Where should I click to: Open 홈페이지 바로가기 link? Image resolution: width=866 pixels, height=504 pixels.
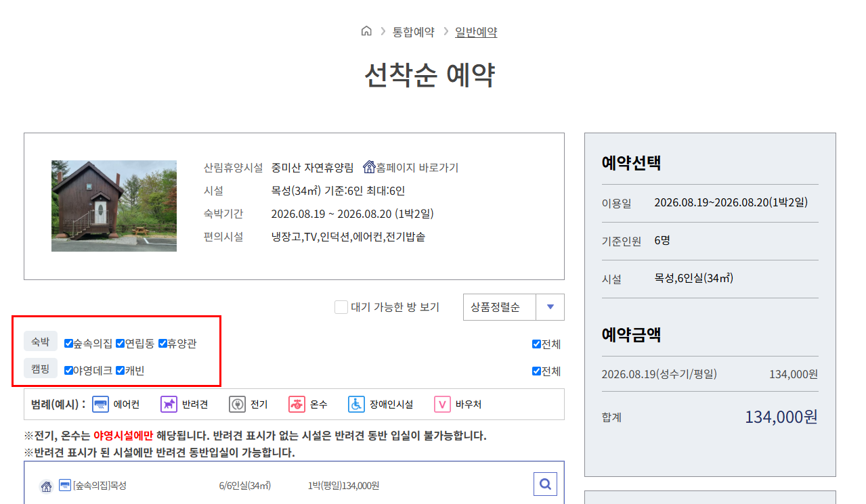tap(418, 167)
